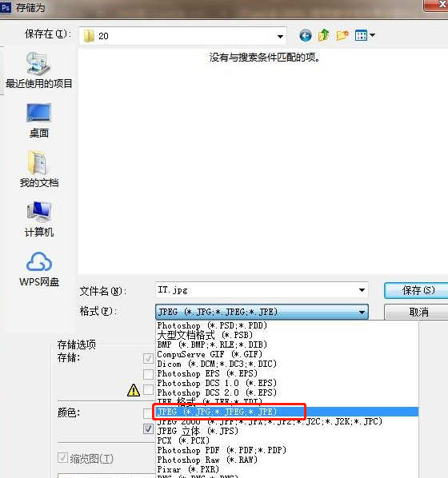The width and height of the screenshot is (448, 478).
Task: Go up one folder level icon
Action: [x=323, y=35]
